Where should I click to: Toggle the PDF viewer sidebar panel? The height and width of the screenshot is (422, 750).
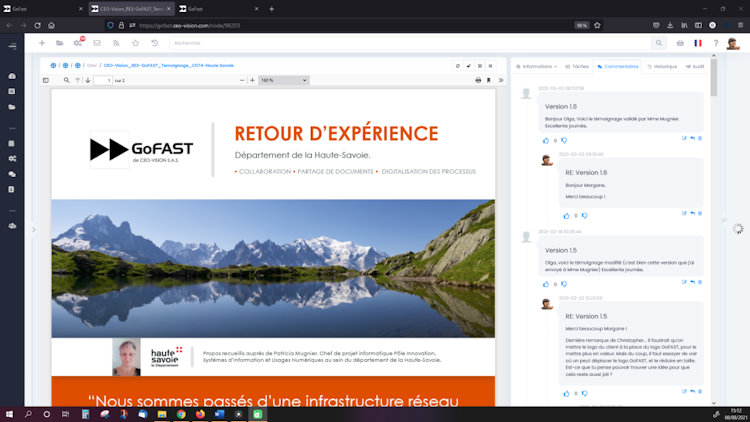[x=46, y=80]
